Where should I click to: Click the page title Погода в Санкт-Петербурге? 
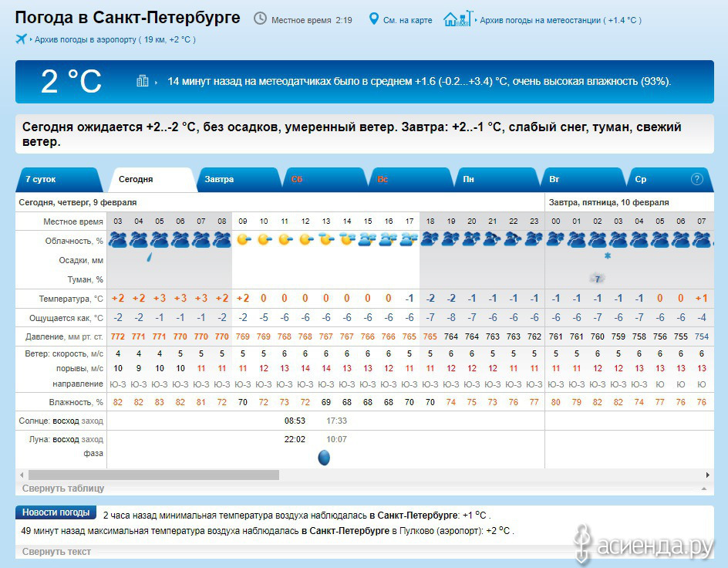(128, 18)
